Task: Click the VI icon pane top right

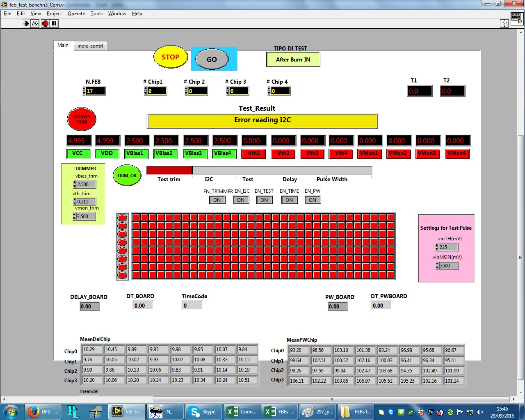Action: pyautogui.click(x=516, y=19)
